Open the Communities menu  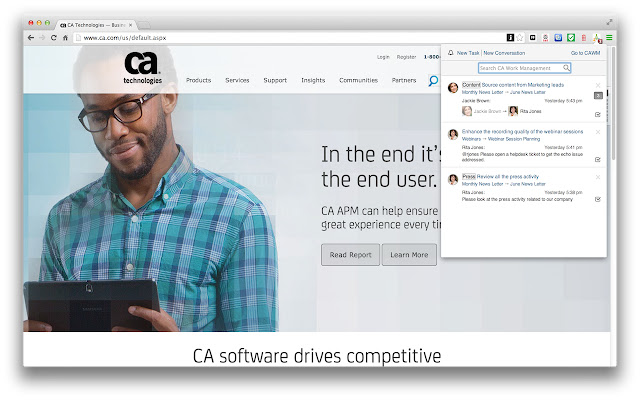(x=358, y=80)
